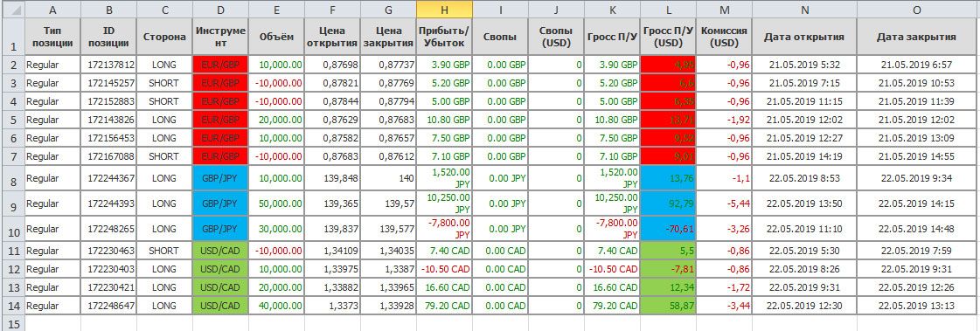
Task: Click position ID 172137812 cell
Action: coord(108,65)
